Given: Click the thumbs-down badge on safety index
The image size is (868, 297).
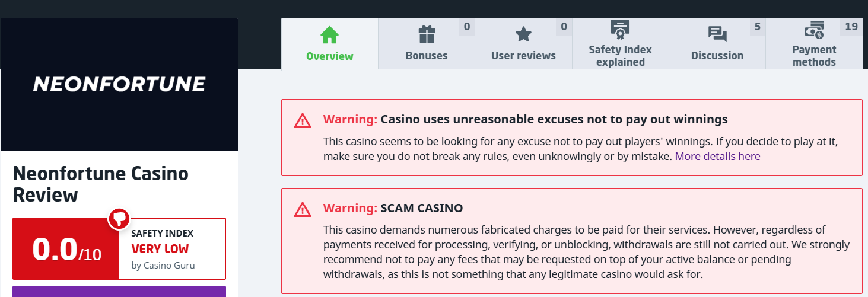Looking at the screenshot, I should [x=119, y=219].
